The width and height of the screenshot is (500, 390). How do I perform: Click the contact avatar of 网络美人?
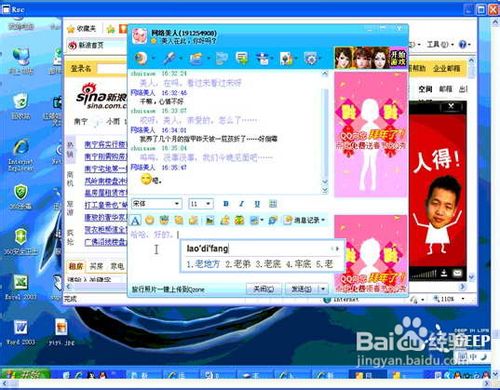pos(139,36)
